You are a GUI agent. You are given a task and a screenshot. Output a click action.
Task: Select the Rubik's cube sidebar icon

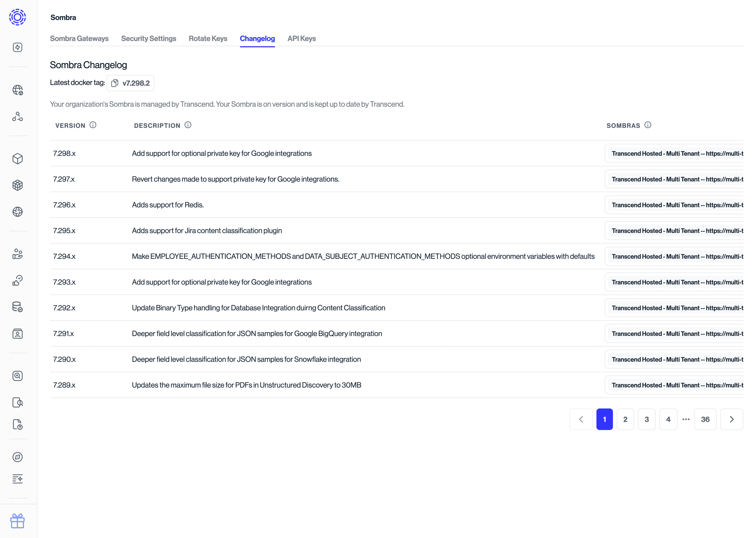tap(18, 185)
